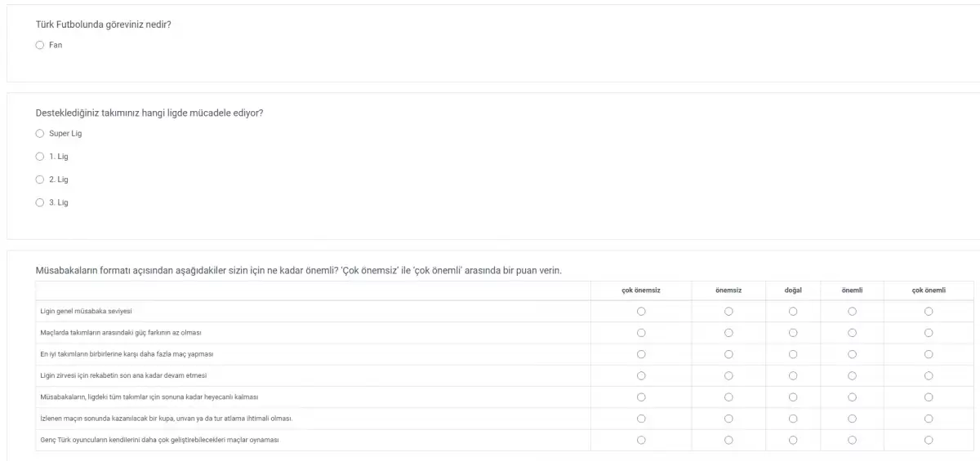Viewport: 980px width, 461px height.
Task: Mark 'heyecanlı kalması' row as önemsiz
Action: point(728,397)
